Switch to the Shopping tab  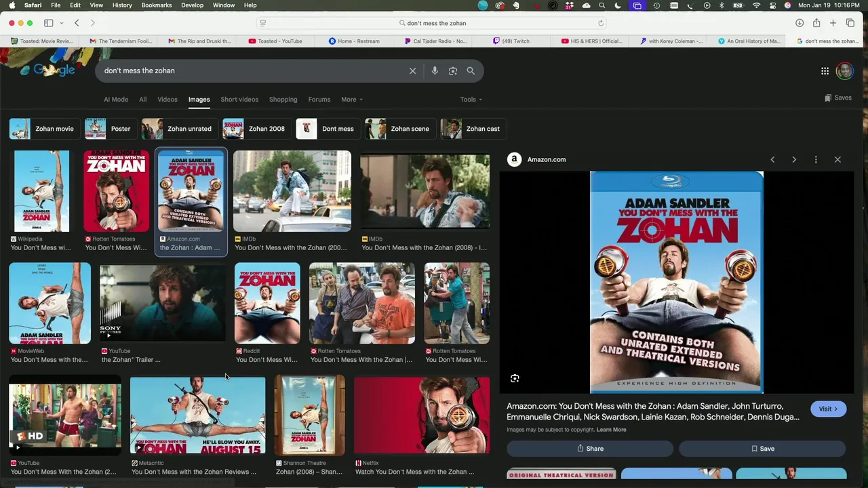[283, 99]
